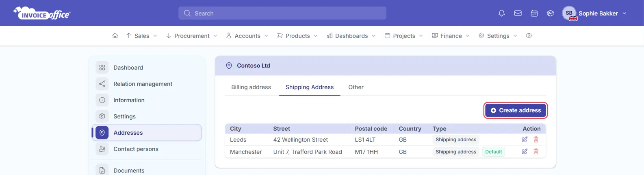Click the Manchester city cell
Image resolution: width=644 pixels, height=175 pixels.
point(246,152)
